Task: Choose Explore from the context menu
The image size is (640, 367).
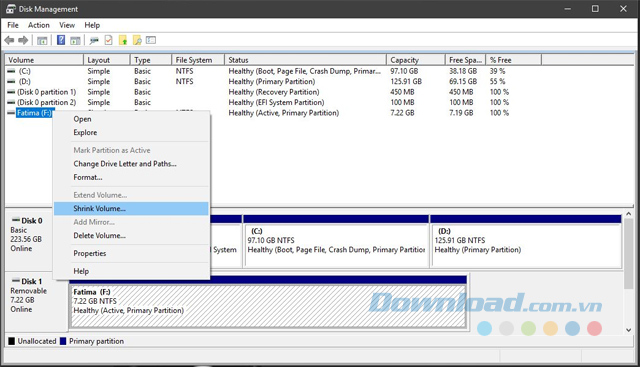Action: 131,132
